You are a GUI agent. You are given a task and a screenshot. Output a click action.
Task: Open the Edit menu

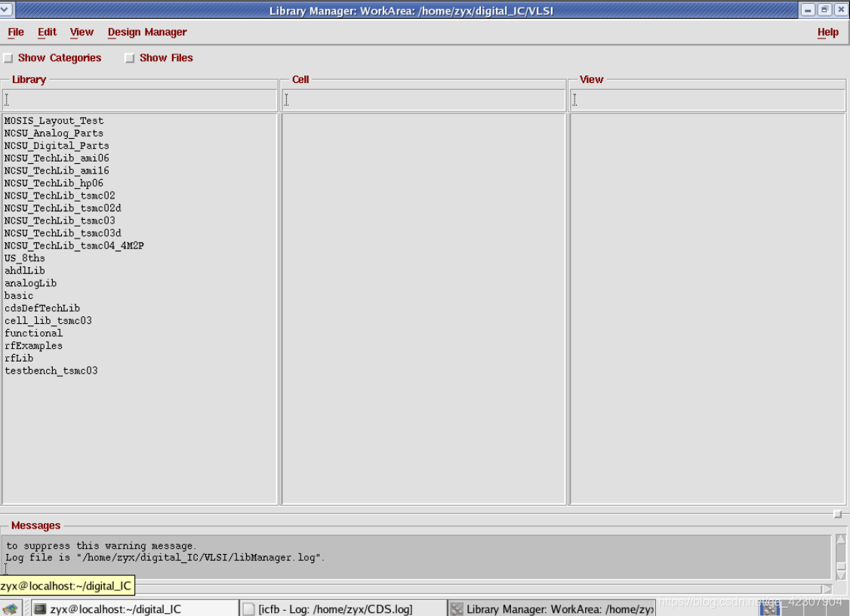(x=47, y=32)
